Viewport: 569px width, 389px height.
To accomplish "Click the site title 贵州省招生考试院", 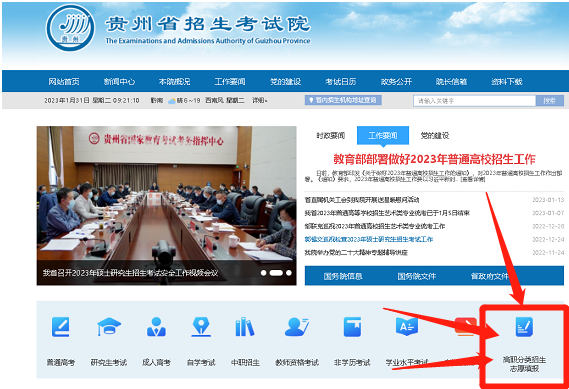I will click(x=208, y=24).
